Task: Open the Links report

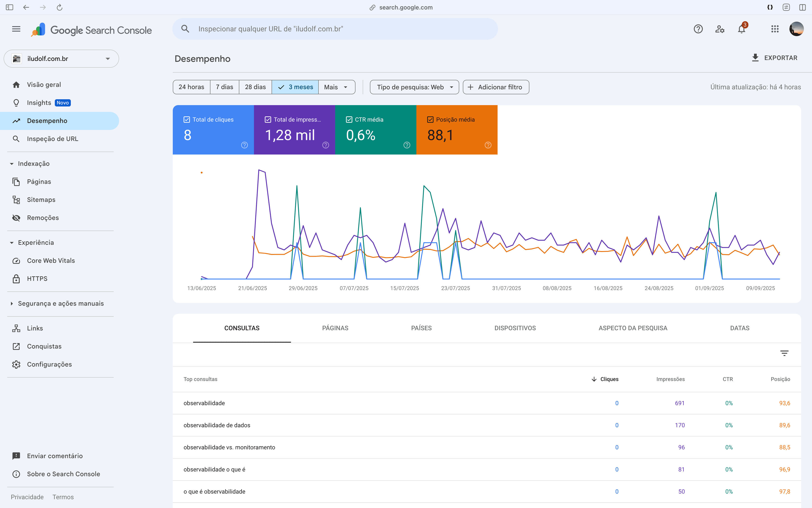Action: click(x=35, y=328)
